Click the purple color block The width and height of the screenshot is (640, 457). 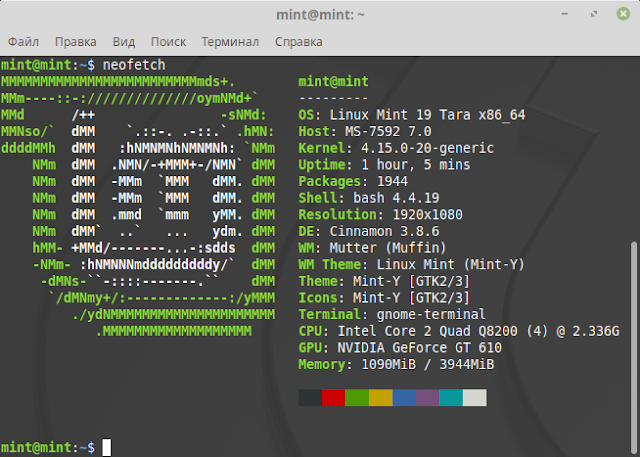pyautogui.click(x=428, y=397)
